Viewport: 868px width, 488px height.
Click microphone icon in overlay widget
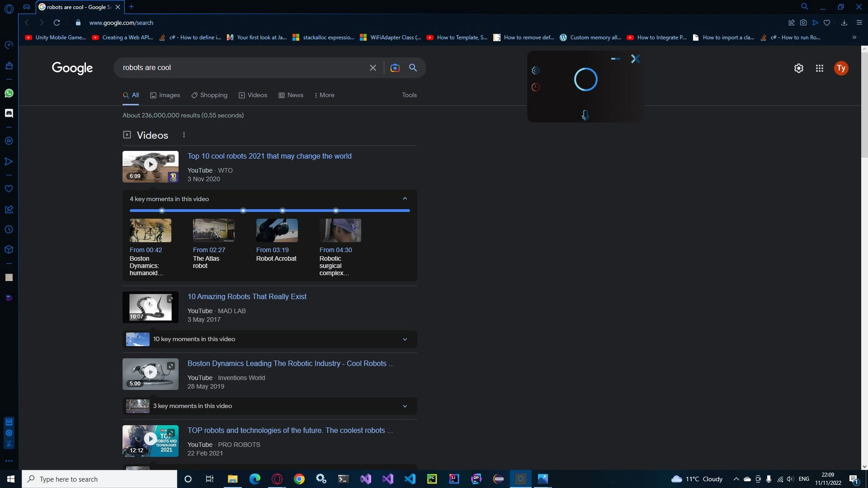[x=585, y=115]
